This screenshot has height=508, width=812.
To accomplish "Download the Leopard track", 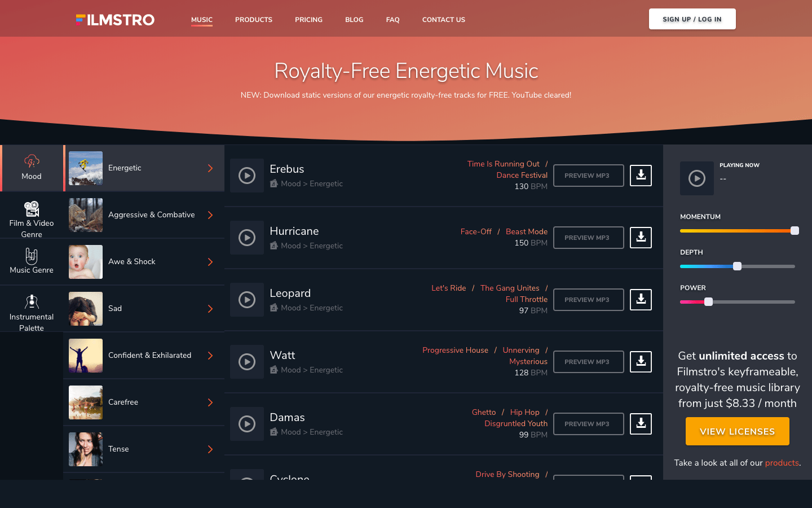I will [641, 300].
